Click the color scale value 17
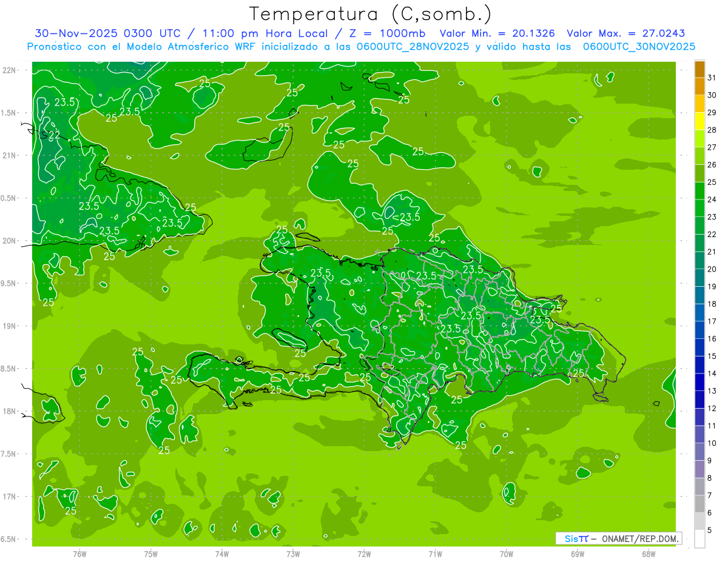 712,321
